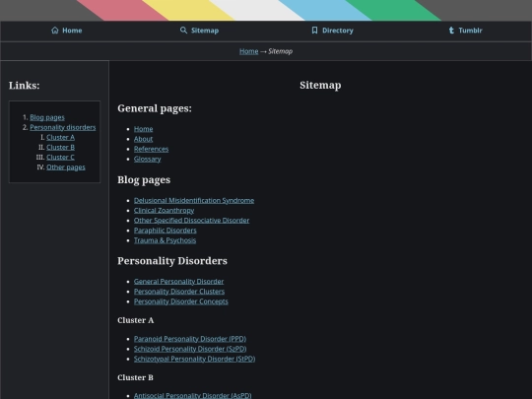Open Personality Disorder Clusters link
This screenshot has width=532, height=399.
(179, 292)
